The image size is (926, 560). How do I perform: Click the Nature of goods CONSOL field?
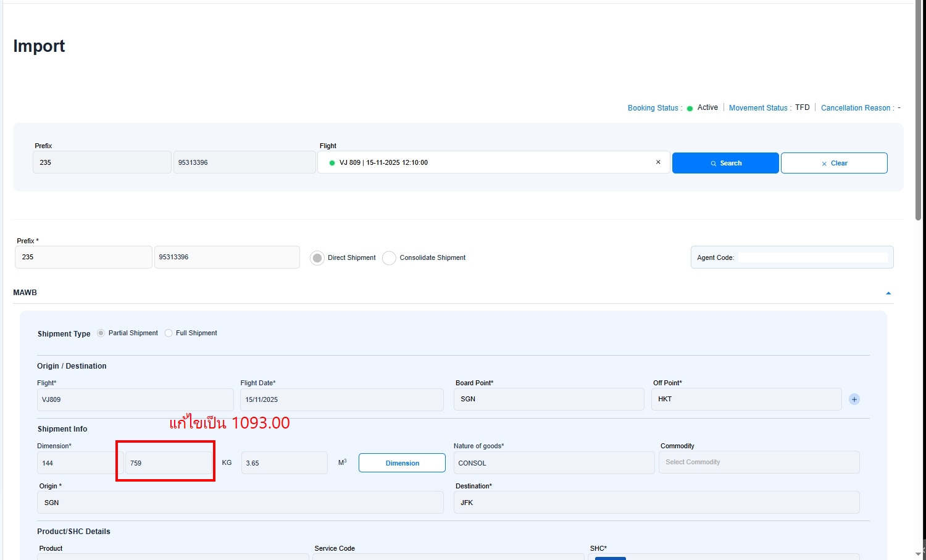[554, 463]
